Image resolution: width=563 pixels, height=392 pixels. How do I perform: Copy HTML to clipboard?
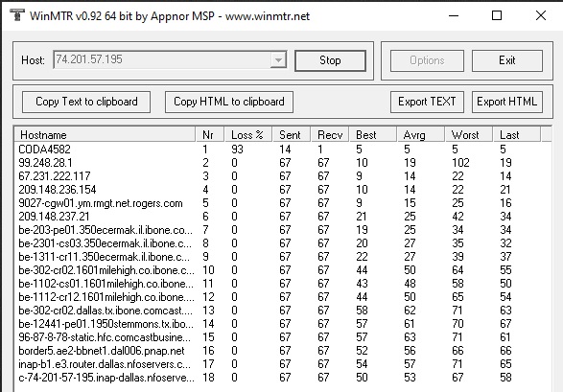[x=229, y=102]
